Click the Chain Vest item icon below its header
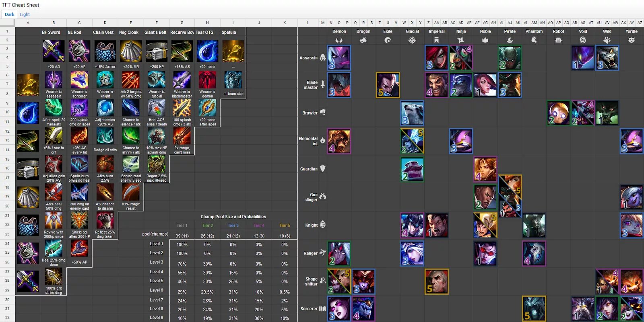The height and width of the screenshot is (322, 644). pyautogui.click(x=105, y=51)
